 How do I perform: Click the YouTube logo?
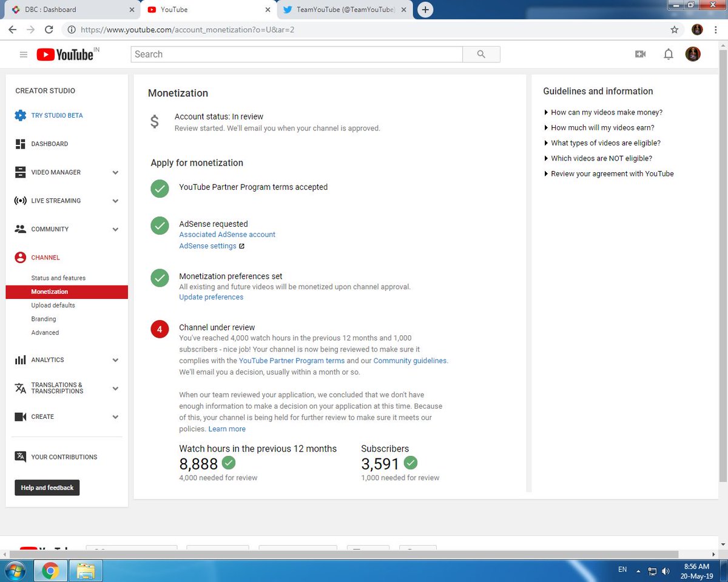[65, 55]
